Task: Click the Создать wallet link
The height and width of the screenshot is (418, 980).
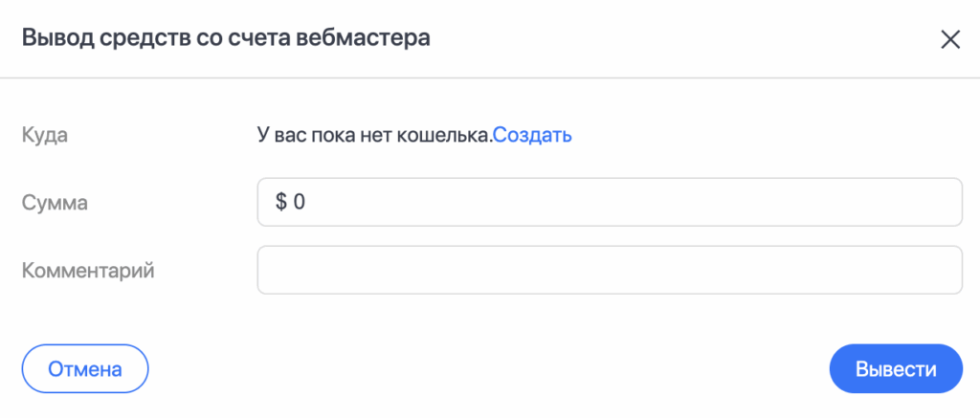Action: [x=532, y=135]
